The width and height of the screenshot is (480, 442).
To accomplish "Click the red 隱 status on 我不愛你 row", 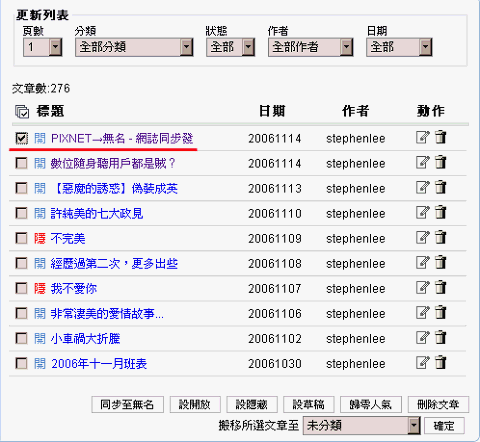I will 40,288.
